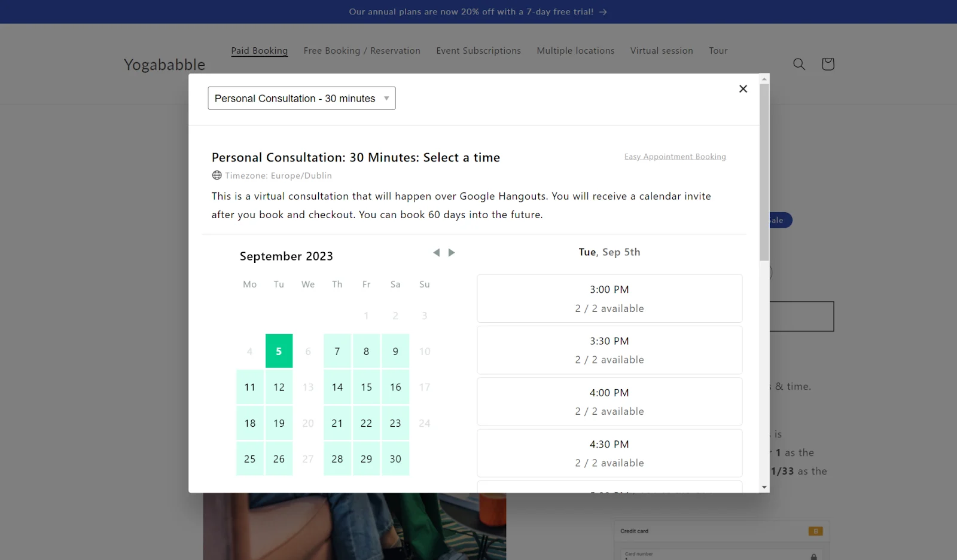The width and height of the screenshot is (957, 560).
Task: Choose September 19 date cell
Action: tap(279, 423)
